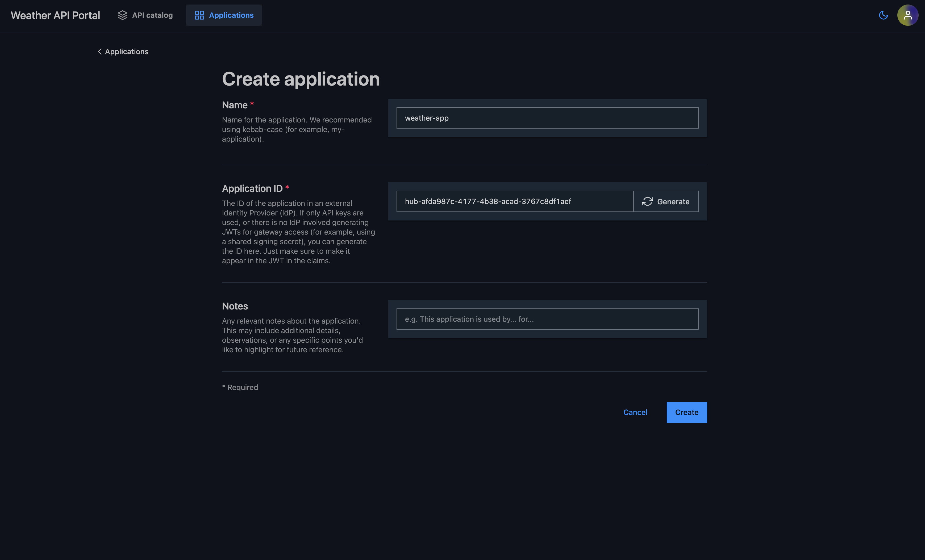Click the Notes text input

pos(547,319)
